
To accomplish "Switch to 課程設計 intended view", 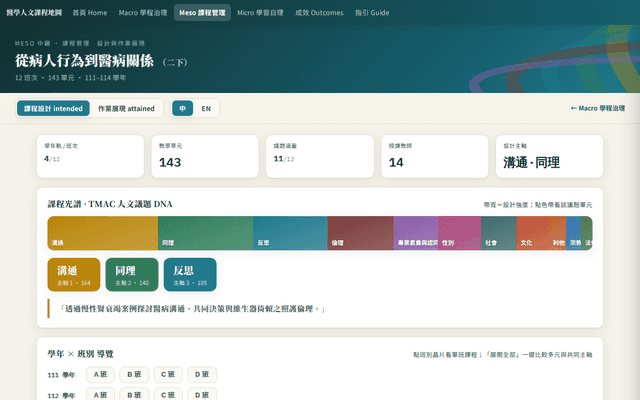I will click(x=53, y=109).
